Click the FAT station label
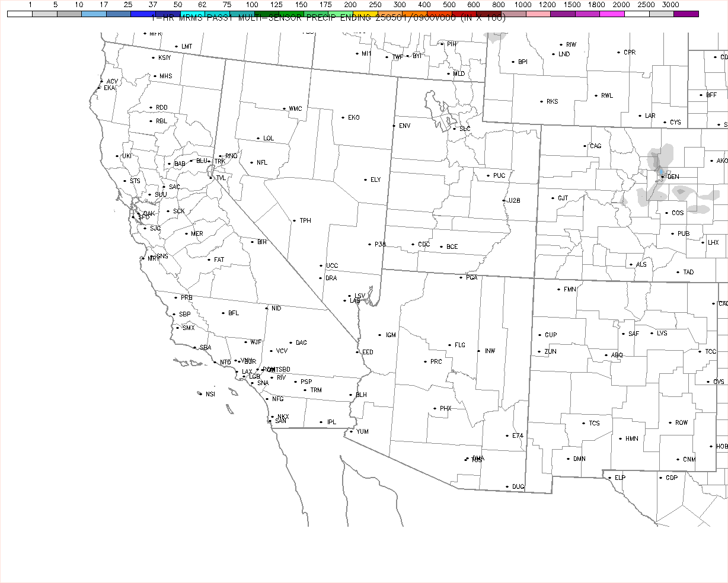Viewport: 728px width, 583px height. [219, 260]
